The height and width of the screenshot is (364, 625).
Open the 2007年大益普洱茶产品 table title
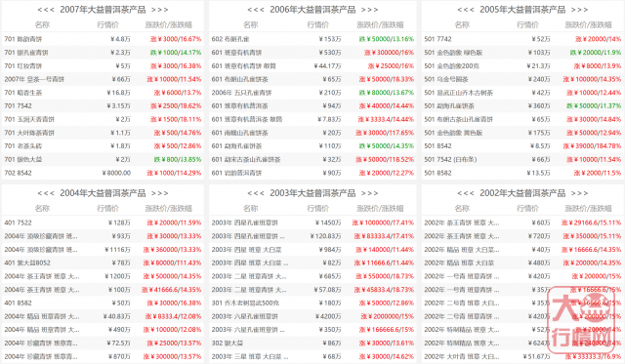tap(103, 10)
